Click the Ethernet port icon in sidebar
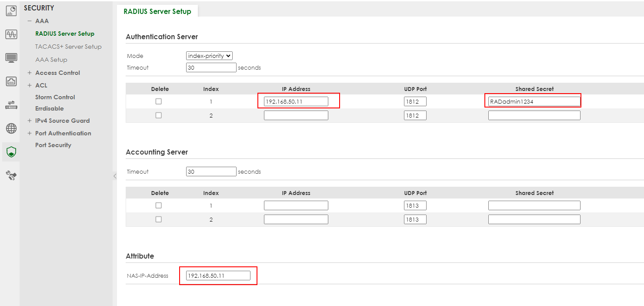This screenshot has height=306, width=644. 11,81
